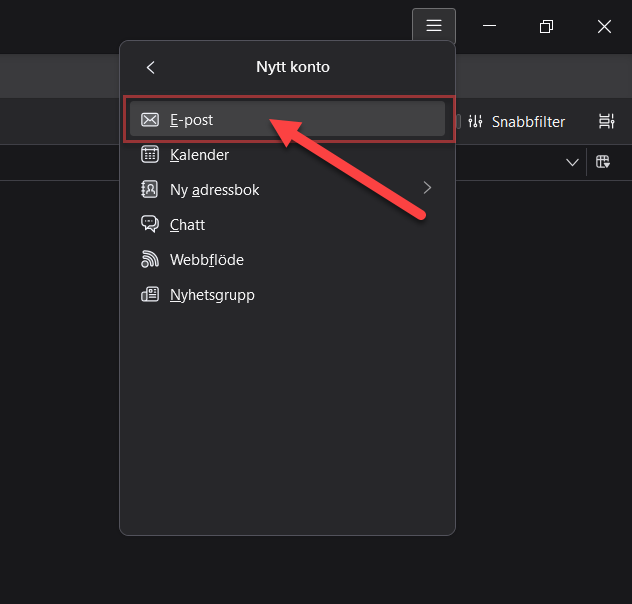Image resolution: width=632 pixels, height=604 pixels.
Task: Choose the Chatt menu entry
Action: (287, 224)
